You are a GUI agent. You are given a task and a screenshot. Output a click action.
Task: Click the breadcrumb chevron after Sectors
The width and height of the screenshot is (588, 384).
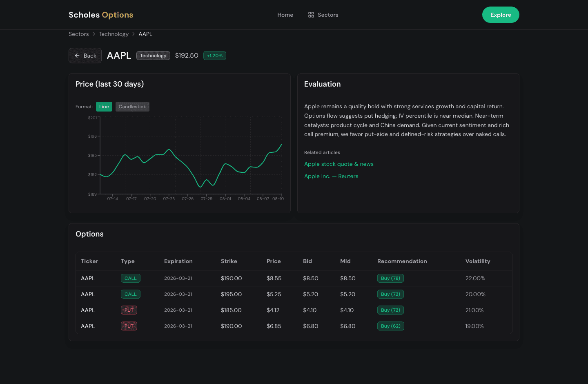coord(94,34)
